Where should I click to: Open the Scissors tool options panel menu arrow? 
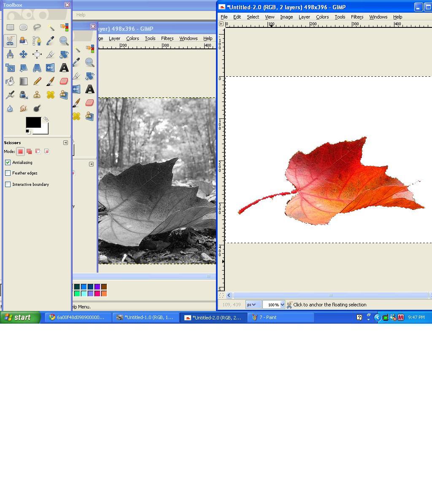(x=66, y=143)
